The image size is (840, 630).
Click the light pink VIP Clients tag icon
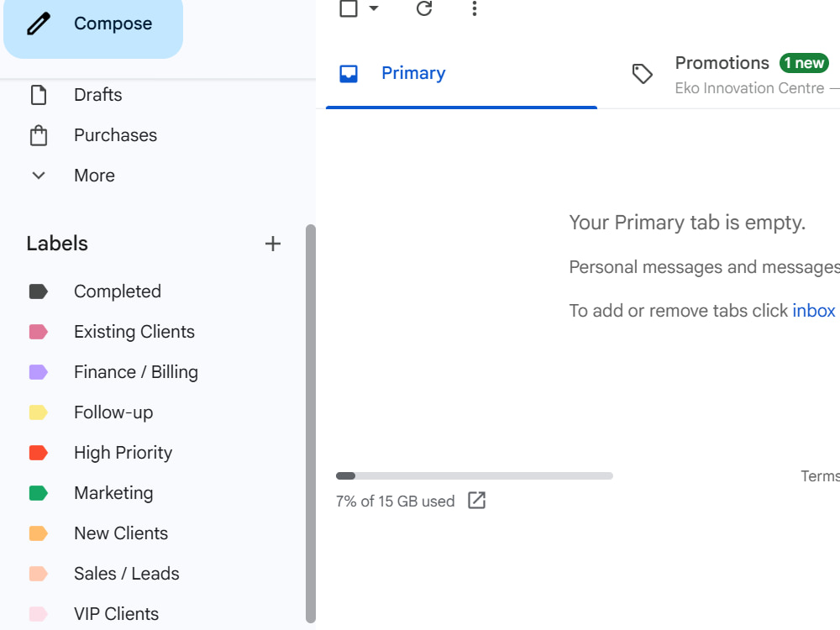[x=39, y=613]
